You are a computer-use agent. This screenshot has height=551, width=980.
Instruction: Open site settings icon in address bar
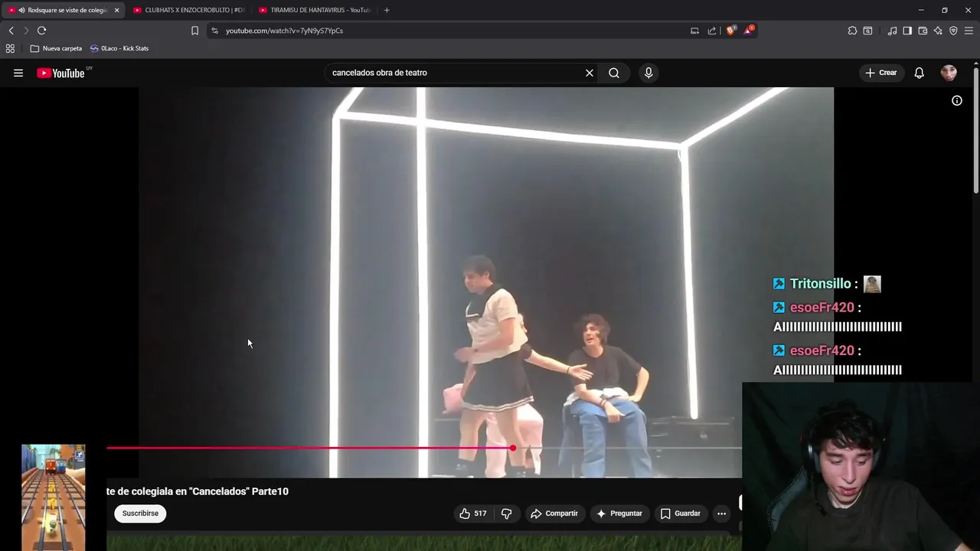215,31
